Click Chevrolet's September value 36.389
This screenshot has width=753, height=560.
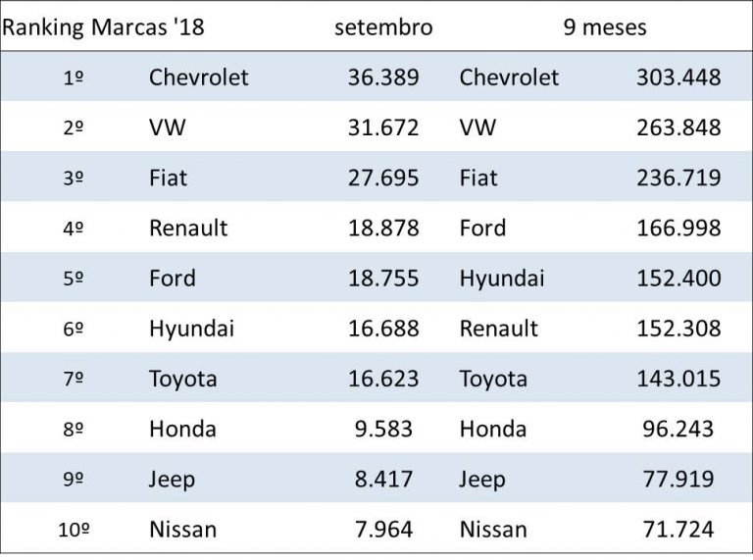(x=383, y=77)
